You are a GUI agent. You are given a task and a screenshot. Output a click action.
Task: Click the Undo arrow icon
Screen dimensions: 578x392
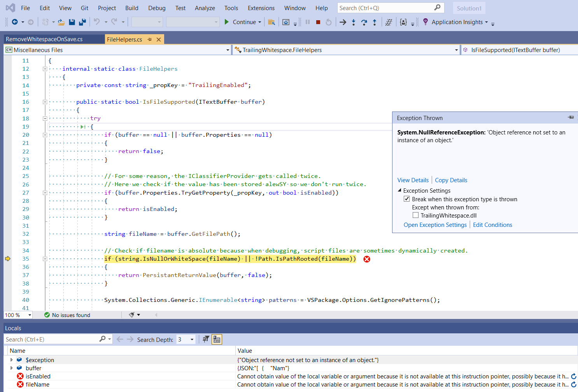[97, 22]
